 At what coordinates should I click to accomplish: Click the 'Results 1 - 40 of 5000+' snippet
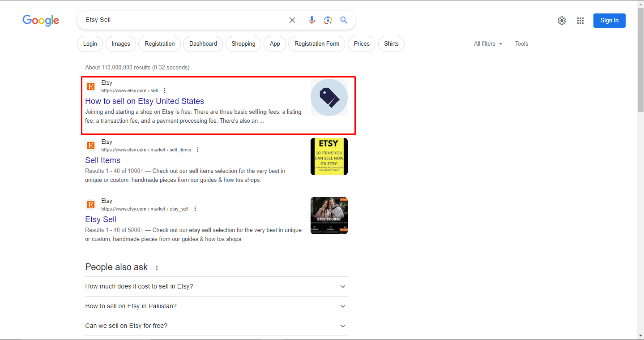tap(193, 235)
